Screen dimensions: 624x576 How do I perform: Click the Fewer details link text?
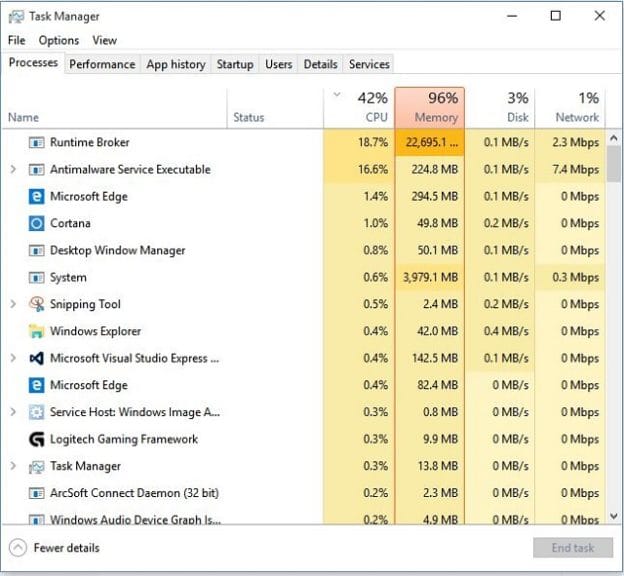click(x=66, y=548)
